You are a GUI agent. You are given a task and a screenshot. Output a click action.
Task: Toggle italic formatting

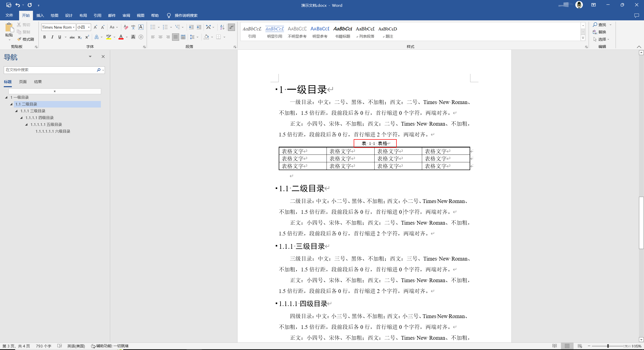tap(52, 37)
